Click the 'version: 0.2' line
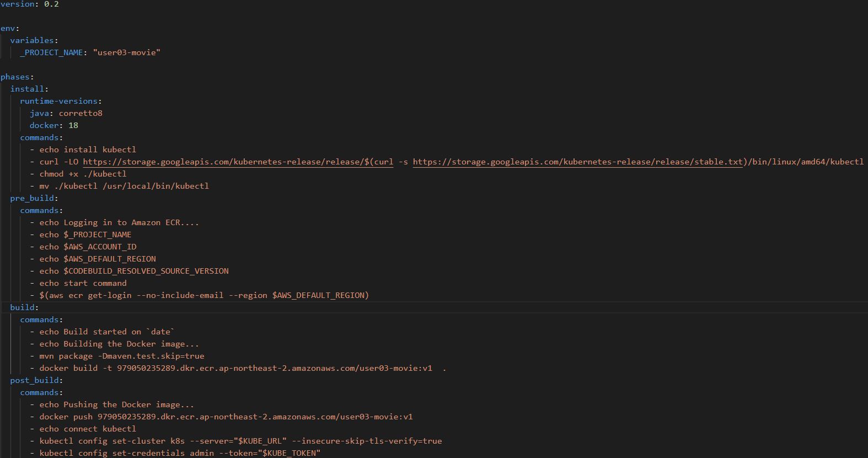Image resolution: width=868 pixels, height=458 pixels. coord(30,4)
